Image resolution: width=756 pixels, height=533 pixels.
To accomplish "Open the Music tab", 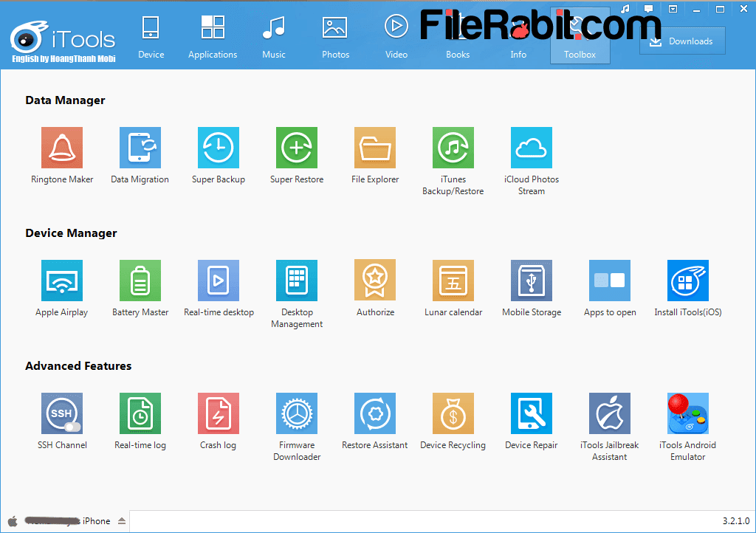I will click(x=274, y=37).
